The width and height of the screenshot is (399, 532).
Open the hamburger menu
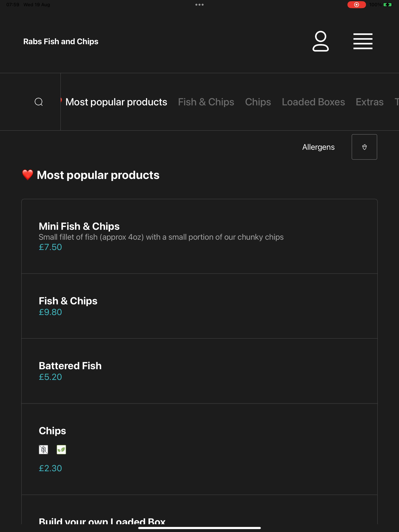[363, 41]
